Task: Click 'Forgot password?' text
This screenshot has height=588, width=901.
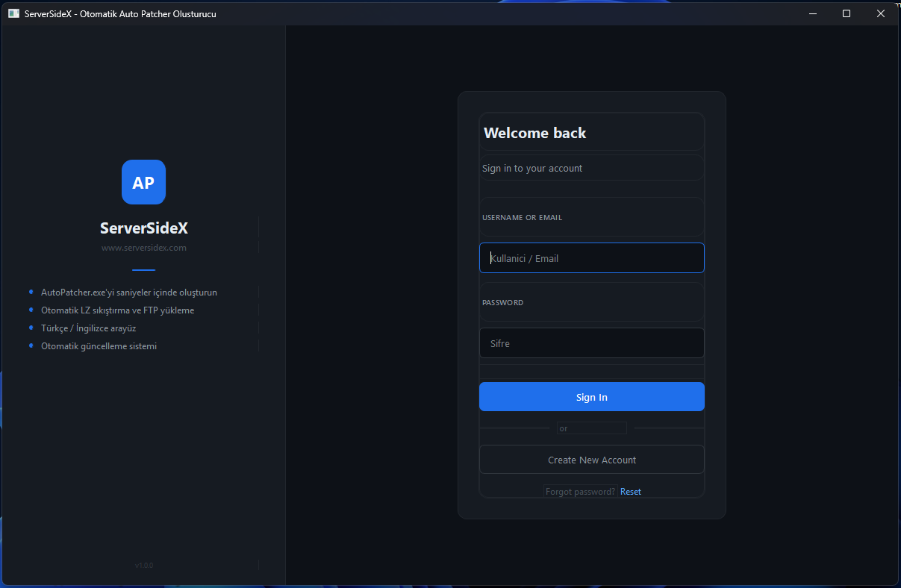Action: click(581, 492)
